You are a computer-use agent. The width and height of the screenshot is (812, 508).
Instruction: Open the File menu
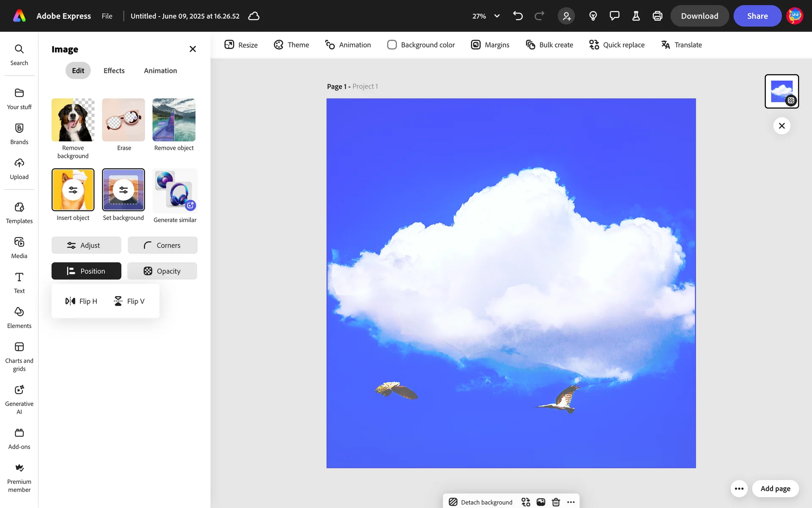(107, 16)
